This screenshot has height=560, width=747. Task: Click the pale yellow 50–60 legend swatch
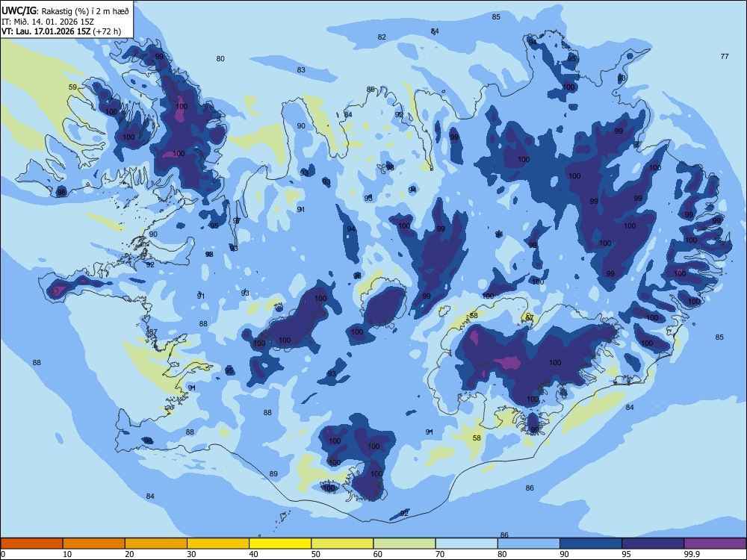(x=342, y=544)
